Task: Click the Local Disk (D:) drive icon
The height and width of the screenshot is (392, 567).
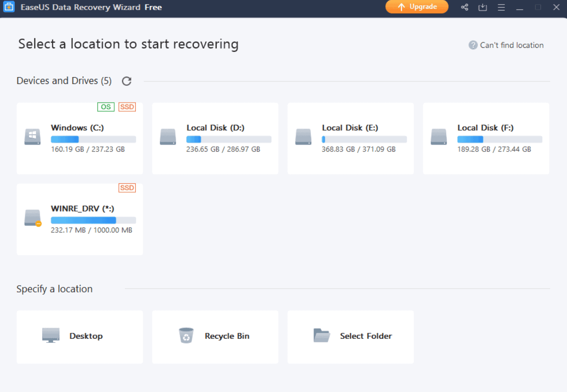Action: (168, 137)
